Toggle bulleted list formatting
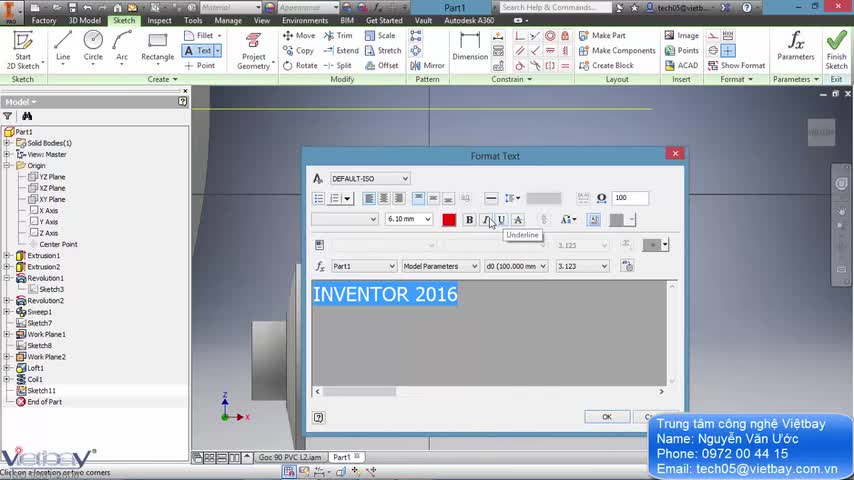Image resolution: width=854 pixels, height=480 pixels. point(319,198)
